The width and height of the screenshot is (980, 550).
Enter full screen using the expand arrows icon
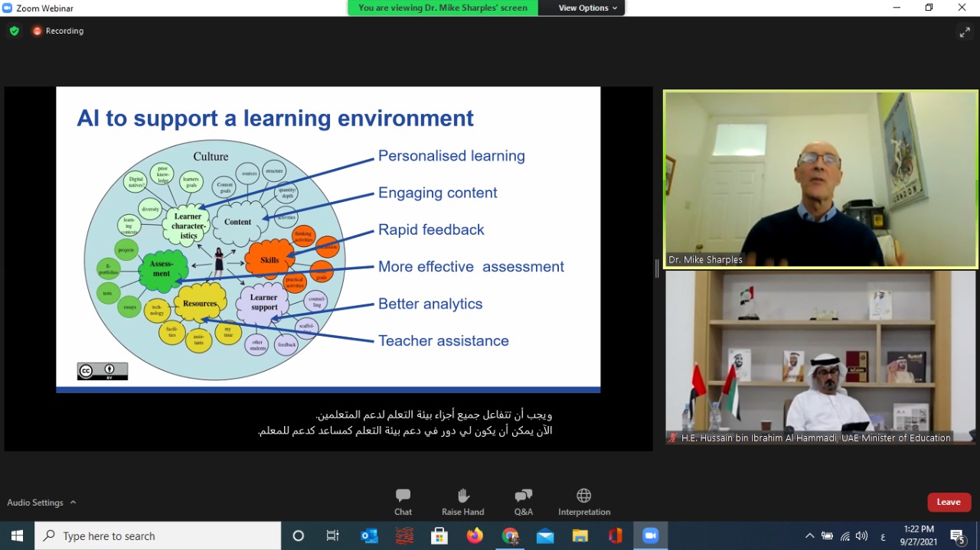(x=964, y=32)
